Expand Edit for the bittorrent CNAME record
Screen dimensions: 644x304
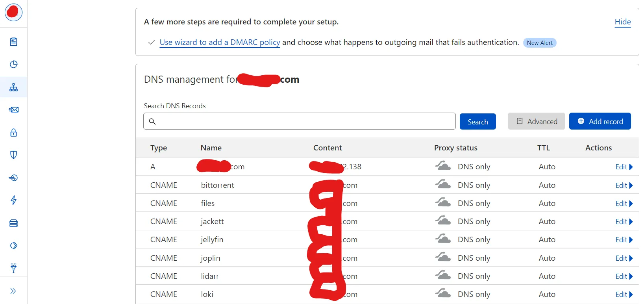tap(624, 185)
